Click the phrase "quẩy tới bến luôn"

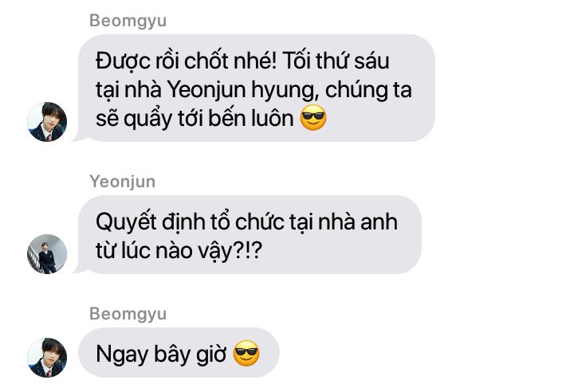tap(209, 119)
